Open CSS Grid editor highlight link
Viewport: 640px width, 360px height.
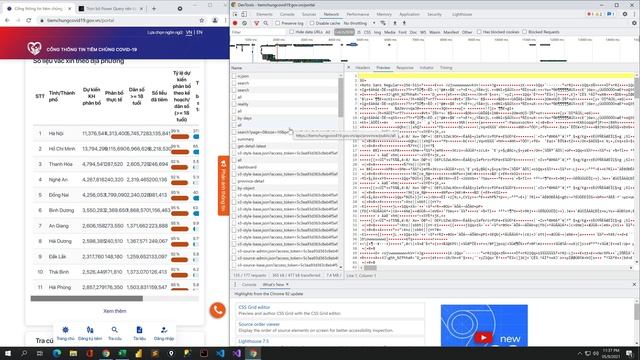pos(254,307)
